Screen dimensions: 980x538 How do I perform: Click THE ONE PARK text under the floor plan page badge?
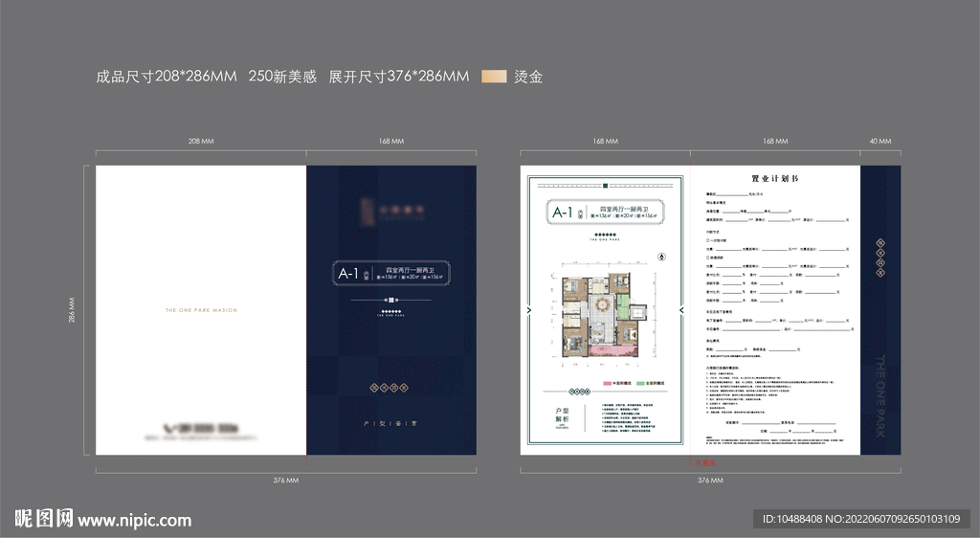(x=605, y=240)
